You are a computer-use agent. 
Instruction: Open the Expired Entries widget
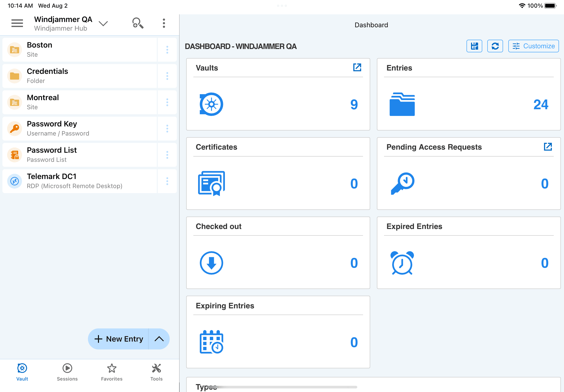coord(468,253)
